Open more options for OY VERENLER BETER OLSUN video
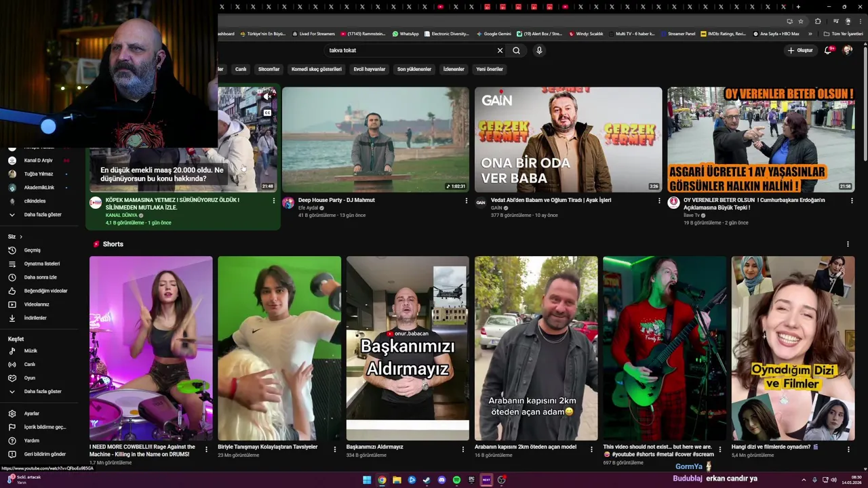 (x=852, y=201)
